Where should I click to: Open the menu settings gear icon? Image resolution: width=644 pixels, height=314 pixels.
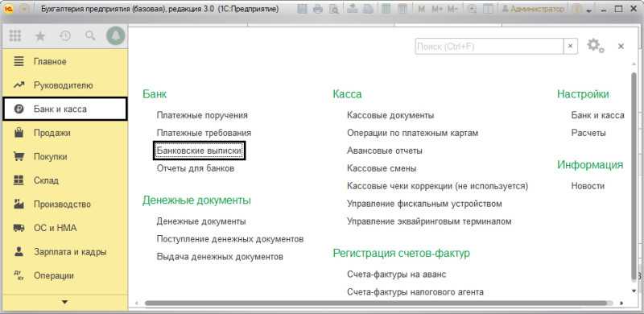595,46
